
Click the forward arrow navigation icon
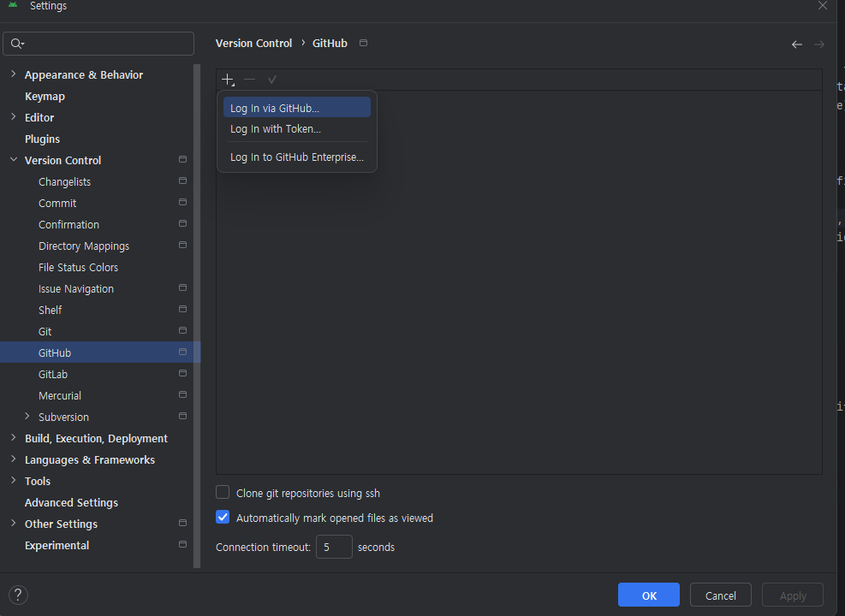point(819,44)
